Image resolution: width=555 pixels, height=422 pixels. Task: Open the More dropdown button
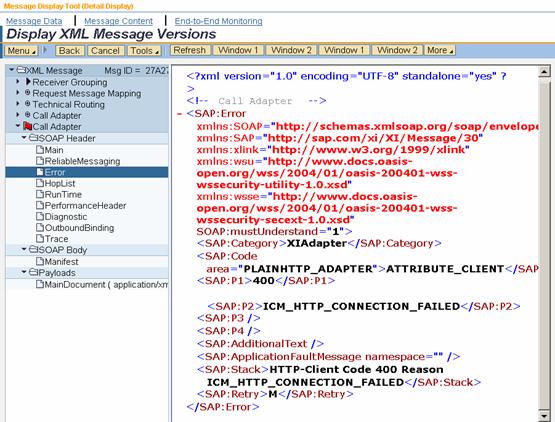(x=440, y=50)
